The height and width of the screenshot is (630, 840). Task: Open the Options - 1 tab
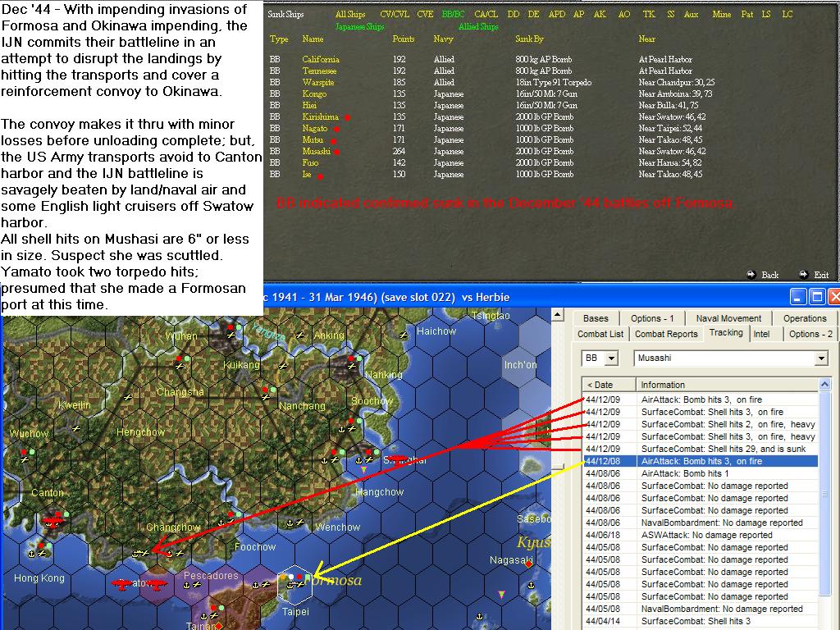click(x=652, y=318)
